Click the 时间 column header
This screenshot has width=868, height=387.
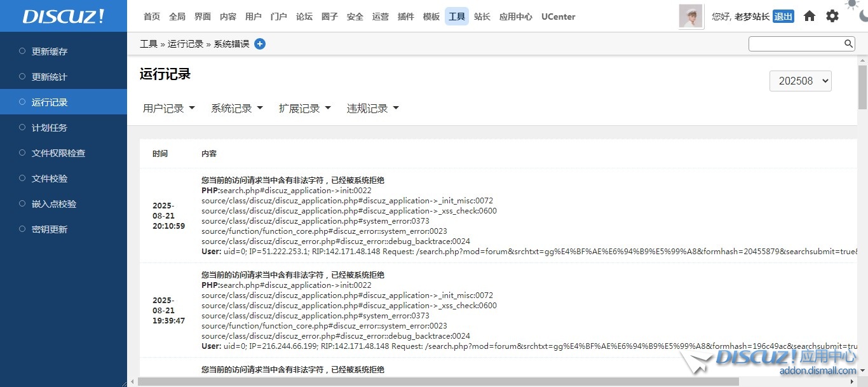[160, 154]
